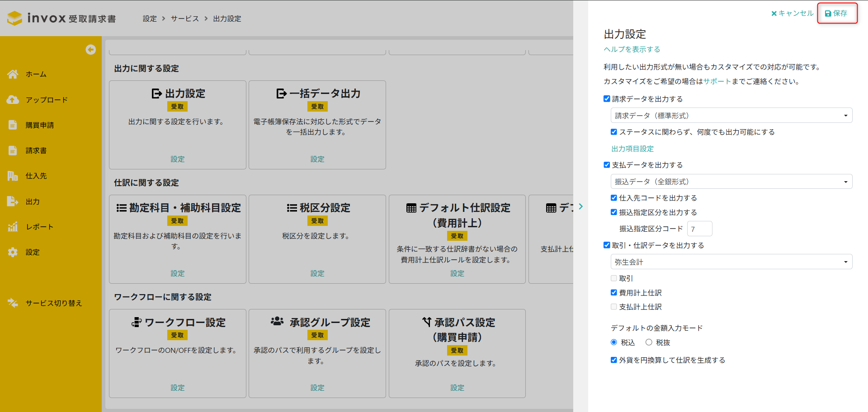The image size is (868, 412).
Task: Click the 保存 save button
Action: coord(836,14)
